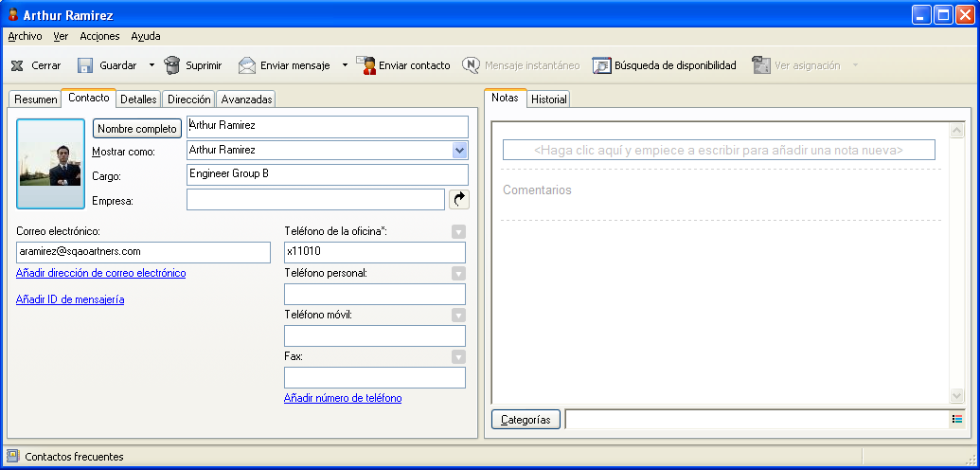
Task: Click Añadir ID de mensajería link
Action: click(70, 299)
